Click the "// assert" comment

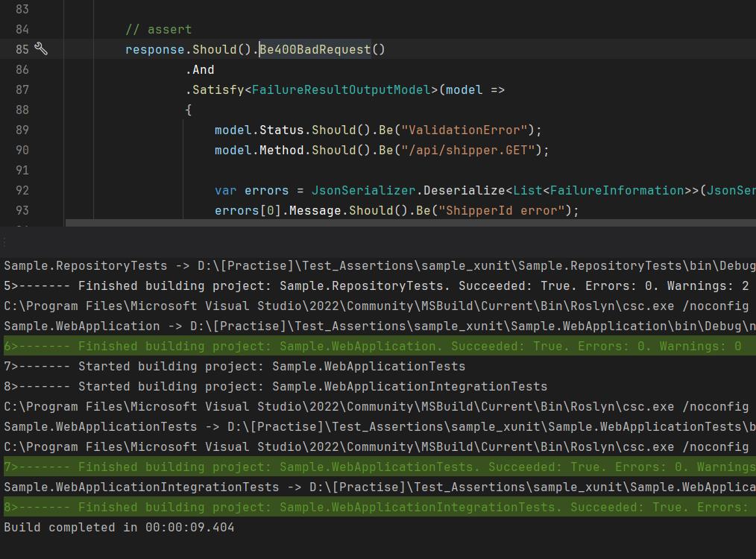pos(158,29)
